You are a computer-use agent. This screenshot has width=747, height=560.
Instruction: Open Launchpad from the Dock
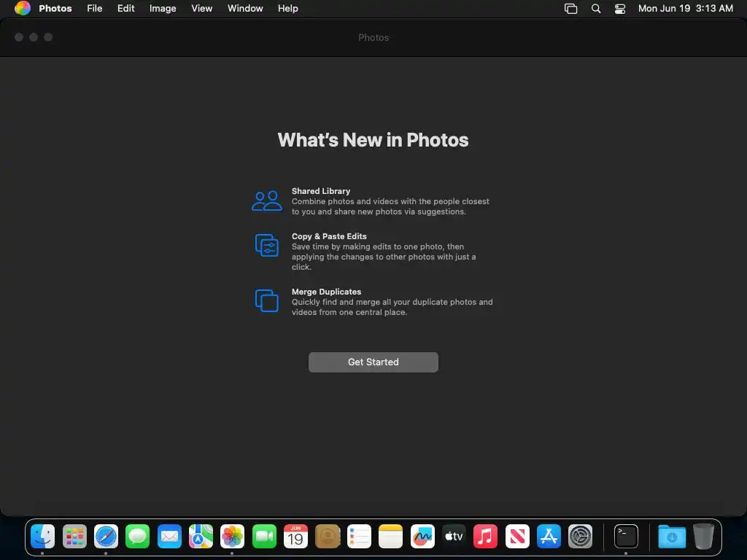click(x=74, y=536)
